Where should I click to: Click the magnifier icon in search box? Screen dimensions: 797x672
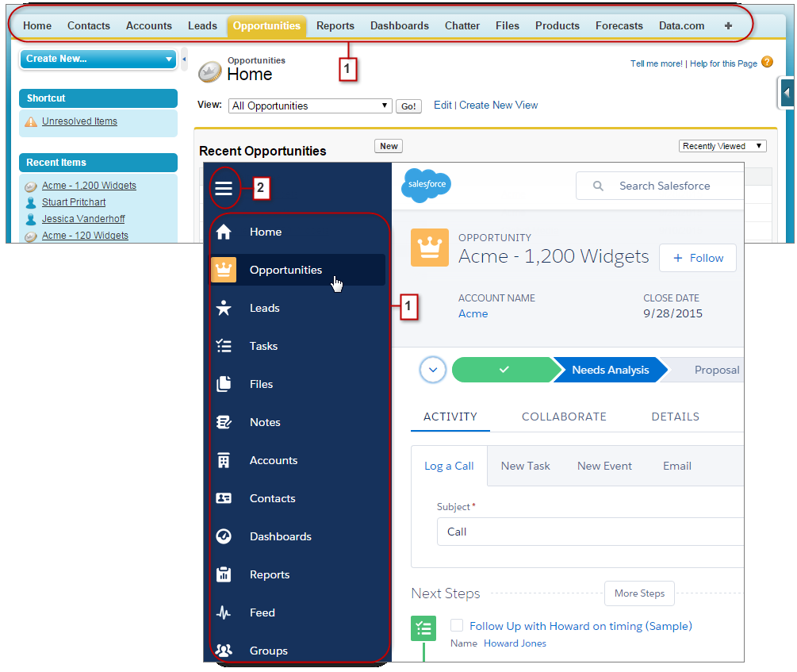(598, 186)
